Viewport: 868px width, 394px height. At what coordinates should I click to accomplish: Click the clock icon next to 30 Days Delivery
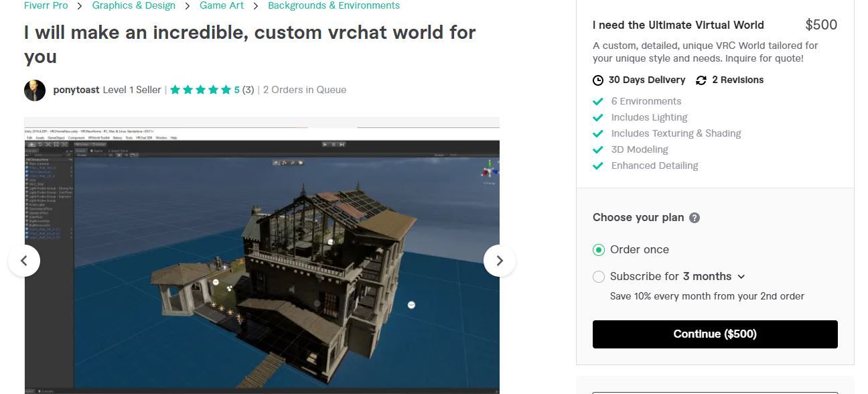coord(598,80)
